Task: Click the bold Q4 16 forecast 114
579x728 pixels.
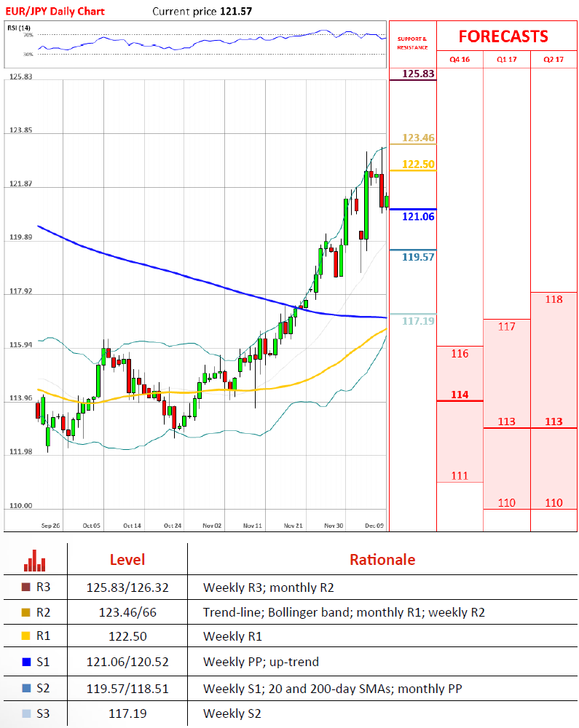Action: pos(460,395)
